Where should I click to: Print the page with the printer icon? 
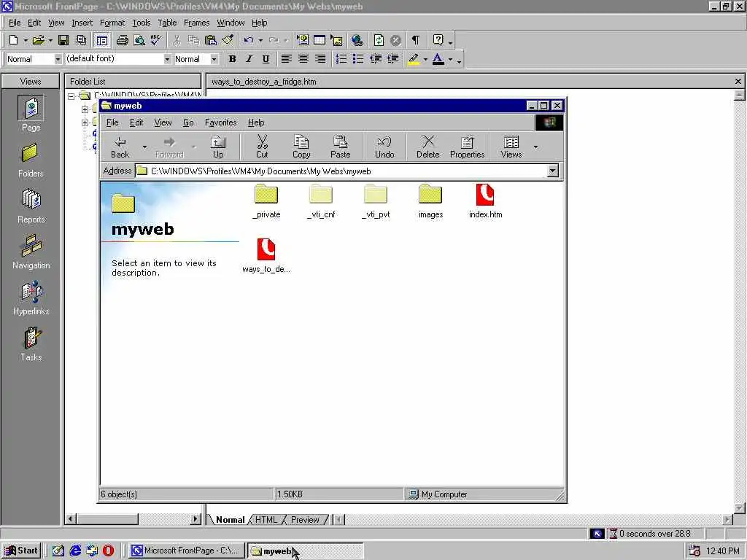pyautogui.click(x=123, y=41)
